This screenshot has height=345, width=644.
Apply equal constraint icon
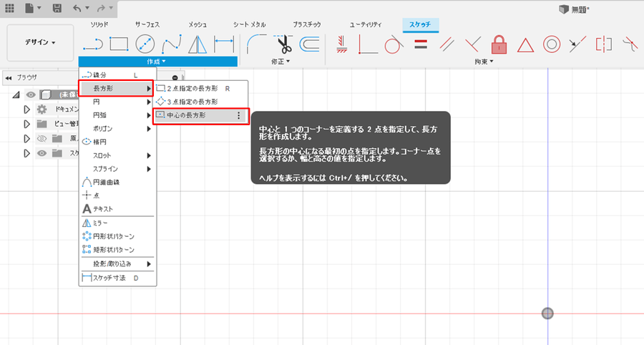[421, 44]
